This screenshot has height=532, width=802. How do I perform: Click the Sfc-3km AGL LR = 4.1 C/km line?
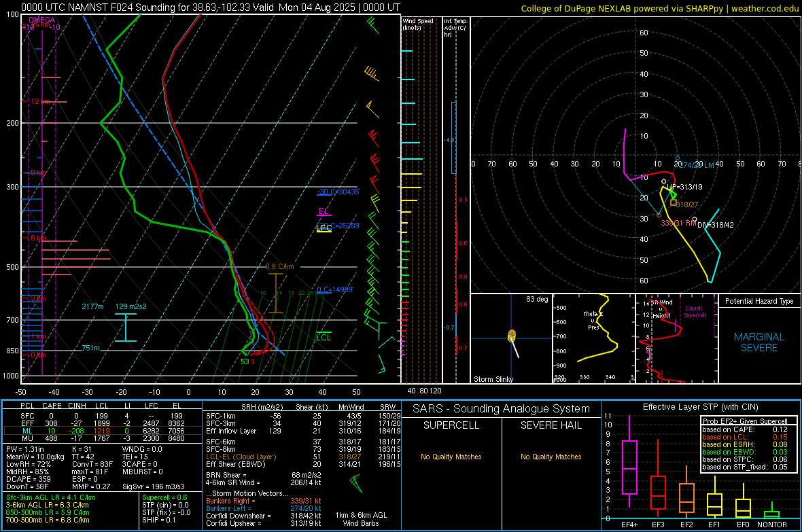51,497
